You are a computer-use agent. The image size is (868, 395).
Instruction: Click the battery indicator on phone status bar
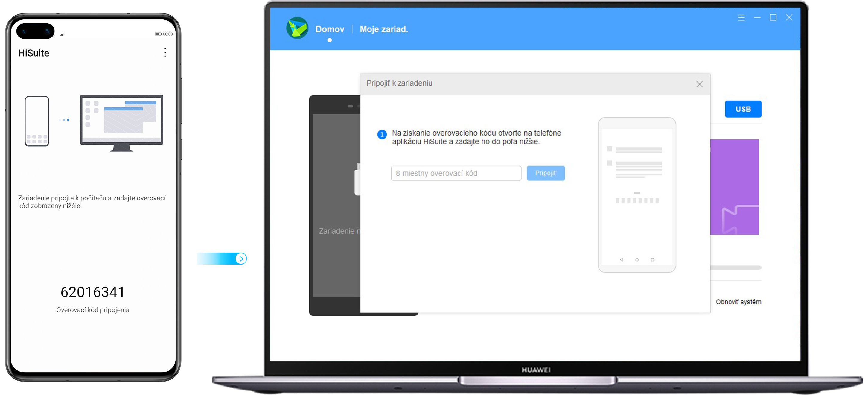tap(158, 34)
